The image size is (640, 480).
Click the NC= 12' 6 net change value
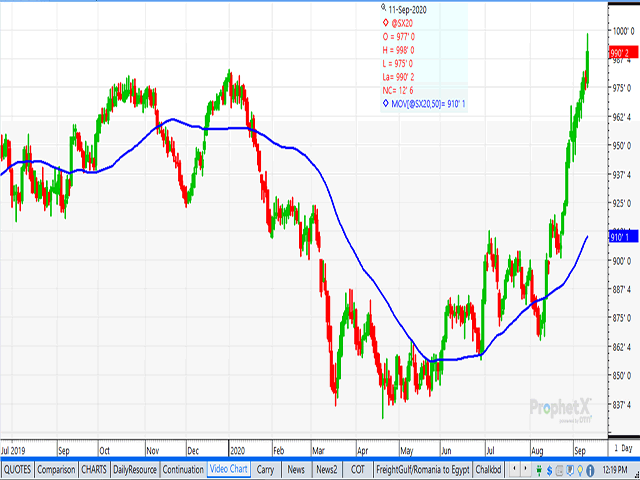pos(398,91)
